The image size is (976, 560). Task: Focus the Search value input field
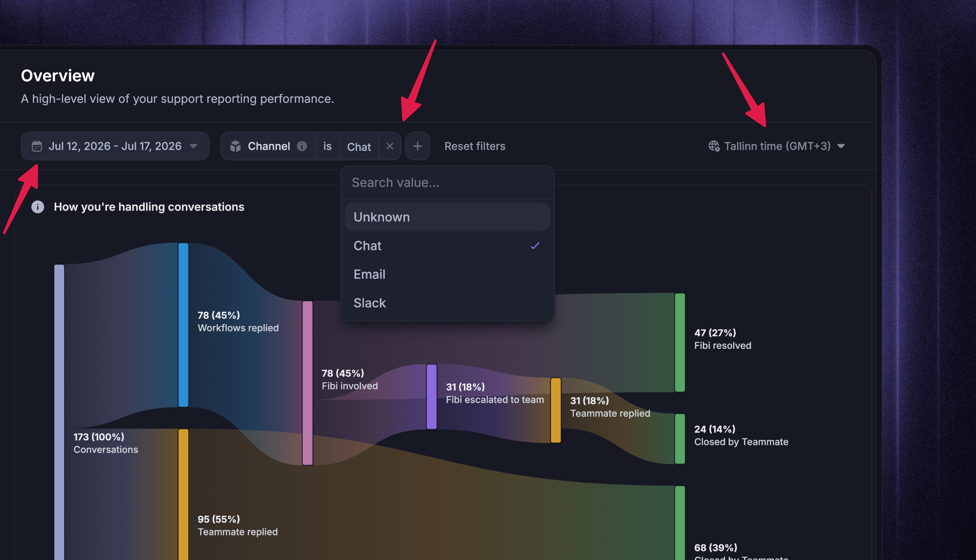pyautogui.click(x=447, y=182)
